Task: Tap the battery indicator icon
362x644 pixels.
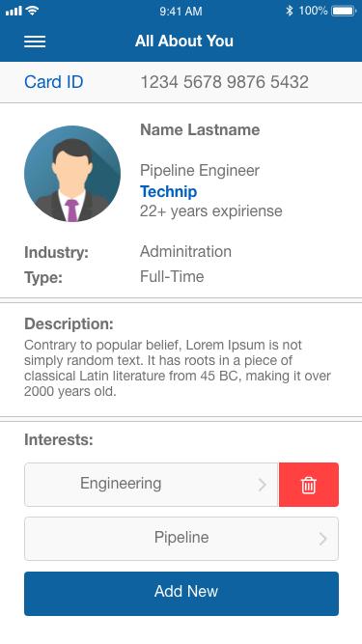Action: 344,11
